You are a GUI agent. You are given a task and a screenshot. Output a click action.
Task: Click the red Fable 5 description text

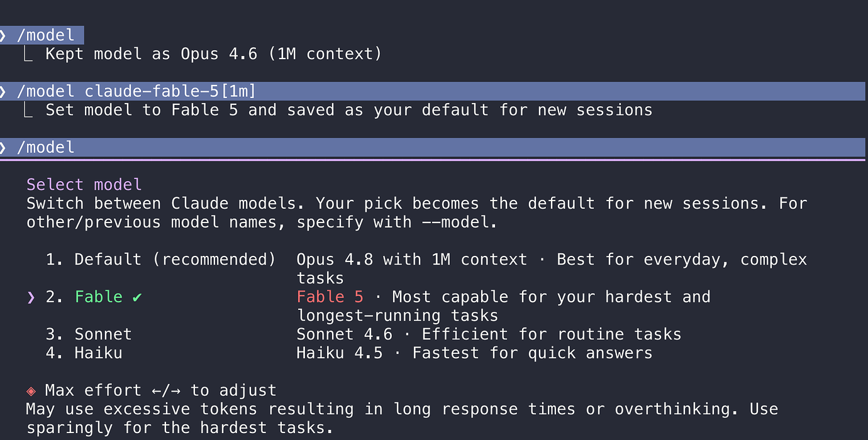(330, 297)
